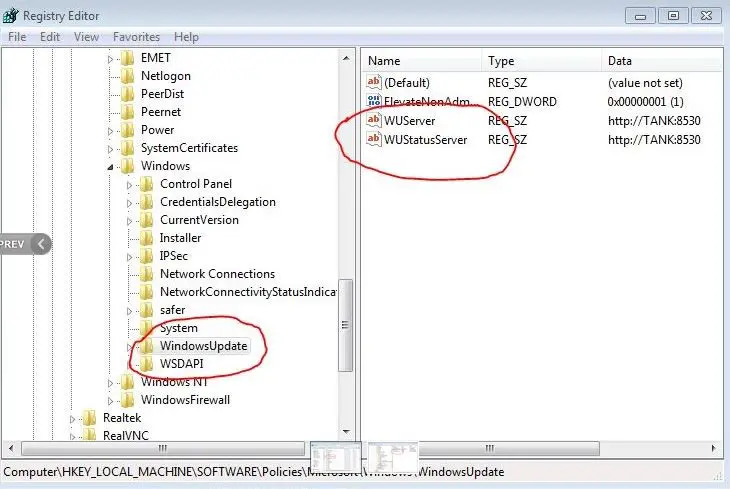Expand the IPSec tree node
Viewport: 730px width, 489px height.
coord(129,257)
